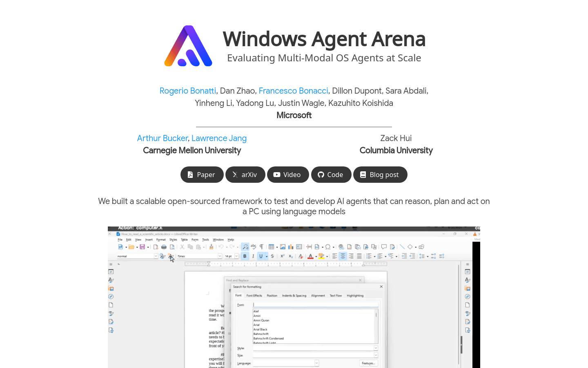Click Justified alignment icon in the video's toolbar
Viewport: 588px width, 368px height.
click(x=359, y=256)
